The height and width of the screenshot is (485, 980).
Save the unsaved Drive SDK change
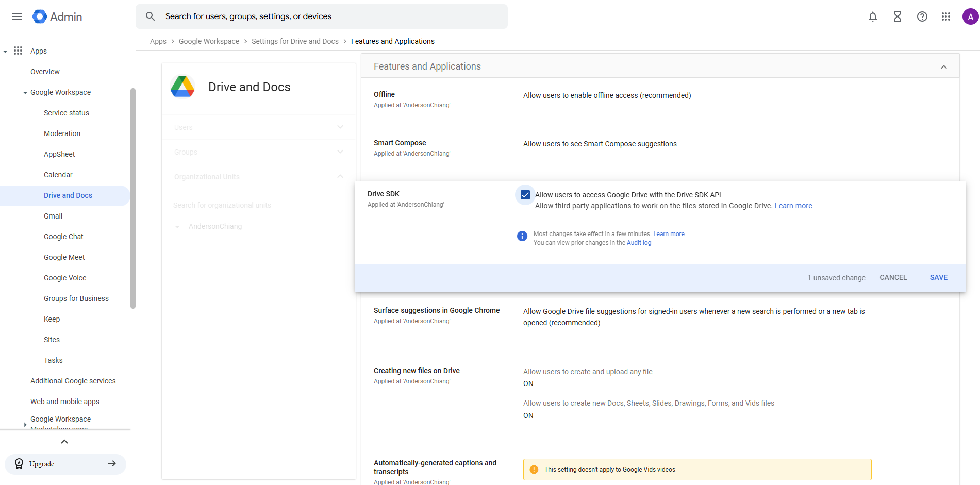click(939, 277)
